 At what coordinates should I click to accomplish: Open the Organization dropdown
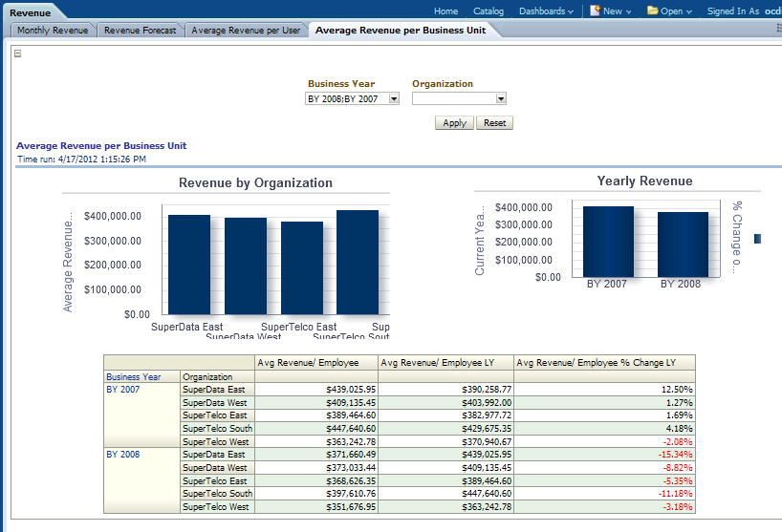(500, 98)
